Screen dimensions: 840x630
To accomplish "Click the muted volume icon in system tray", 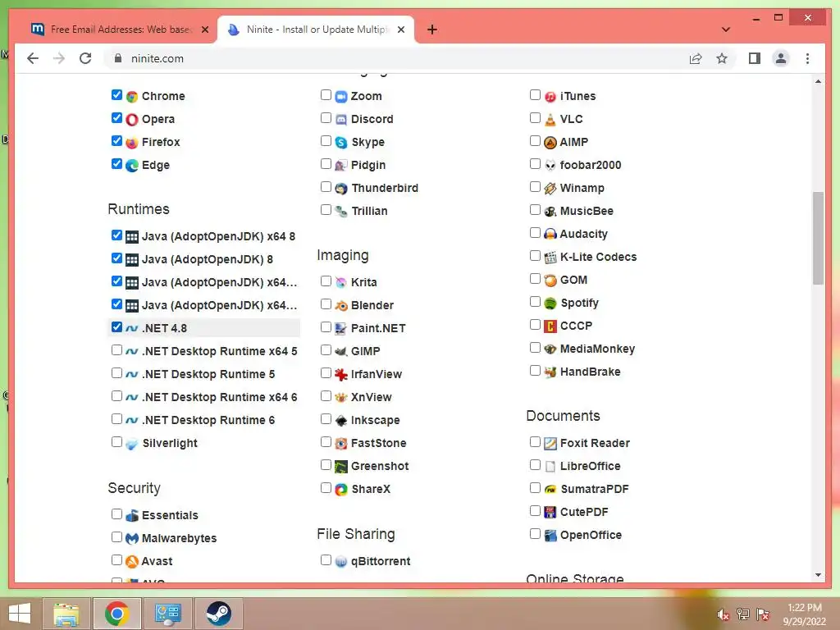I will [x=723, y=614].
